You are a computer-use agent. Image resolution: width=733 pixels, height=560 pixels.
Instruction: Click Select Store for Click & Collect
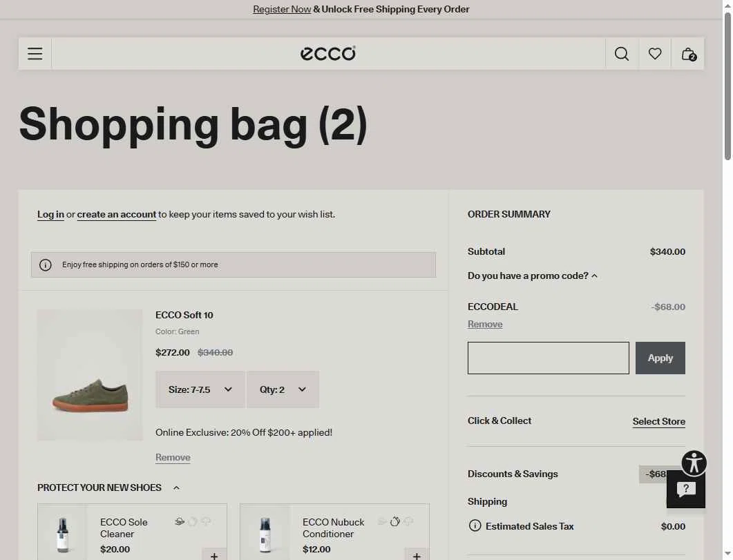[x=658, y=421]
